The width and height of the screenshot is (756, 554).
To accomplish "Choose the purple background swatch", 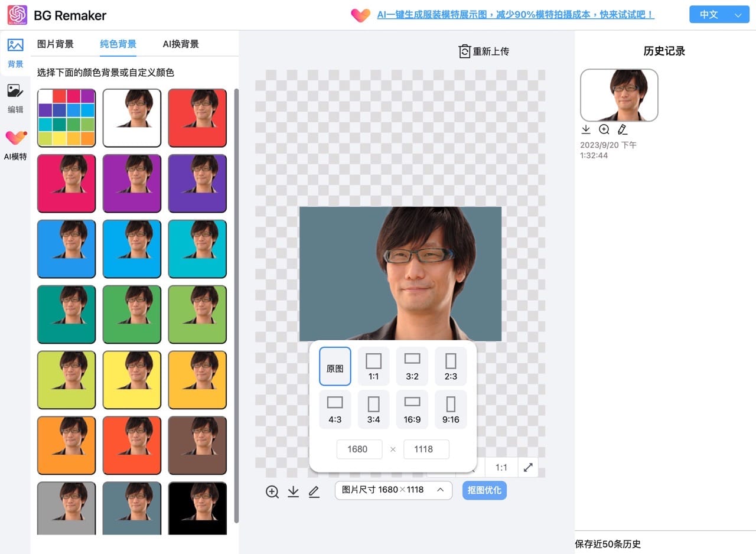I will [x=132, y=183].
